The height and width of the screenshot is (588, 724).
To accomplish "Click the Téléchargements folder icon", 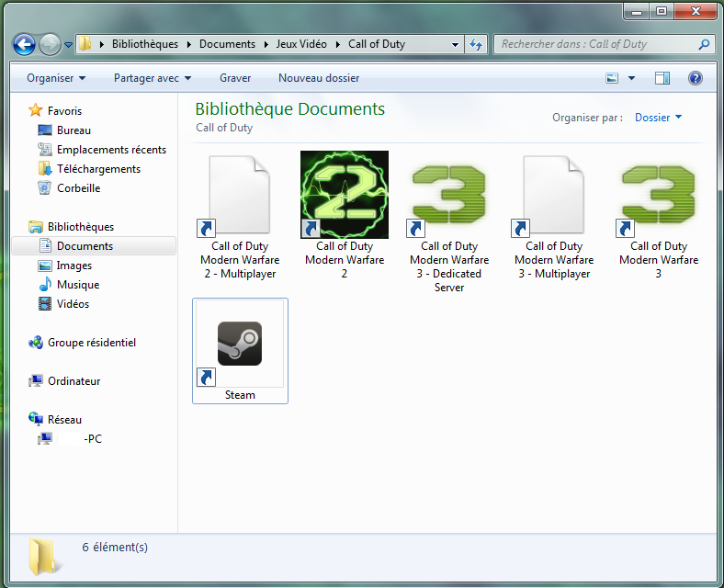I will 45,168.
